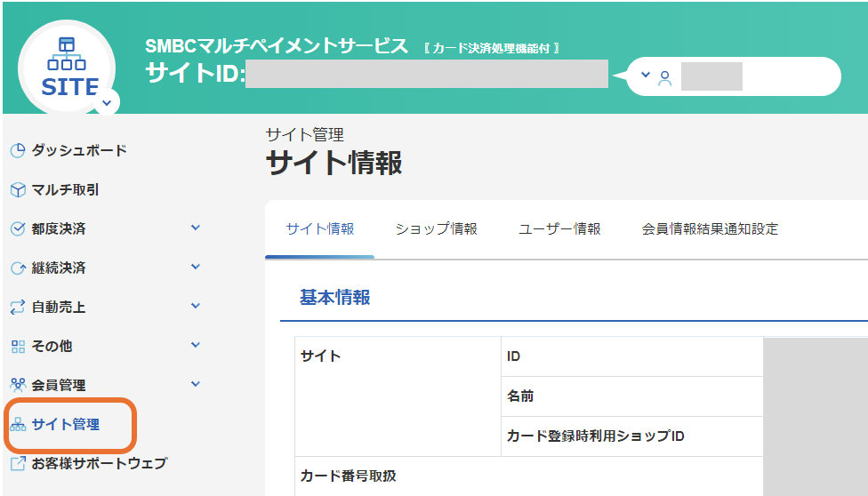Click the SMBCマルチペイメントサービス title

277,46
